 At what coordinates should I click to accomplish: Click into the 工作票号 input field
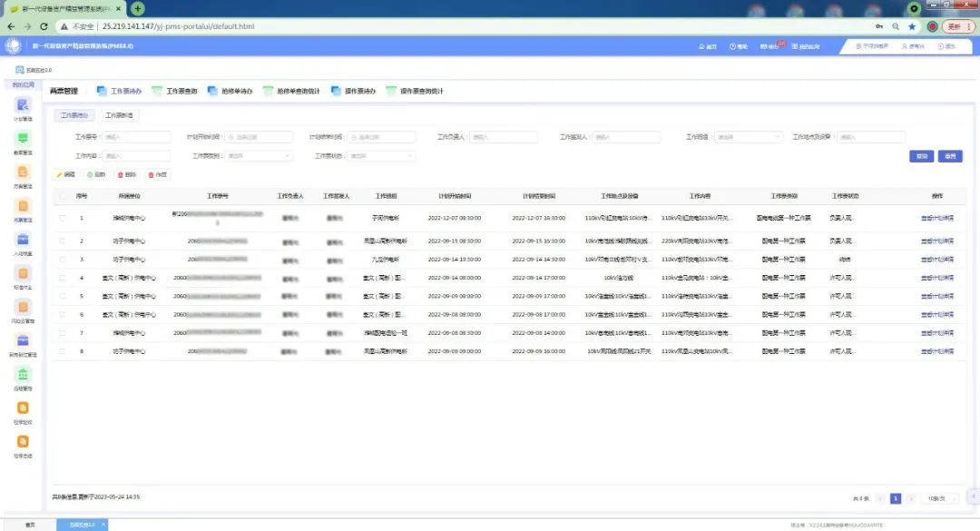(135, 137)
